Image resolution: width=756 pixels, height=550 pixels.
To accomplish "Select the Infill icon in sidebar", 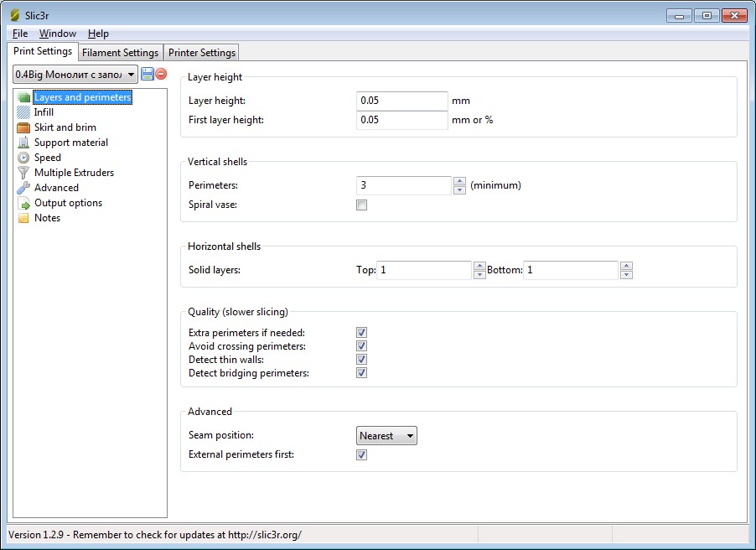I will pyautogui.click(x=23, y=112).
